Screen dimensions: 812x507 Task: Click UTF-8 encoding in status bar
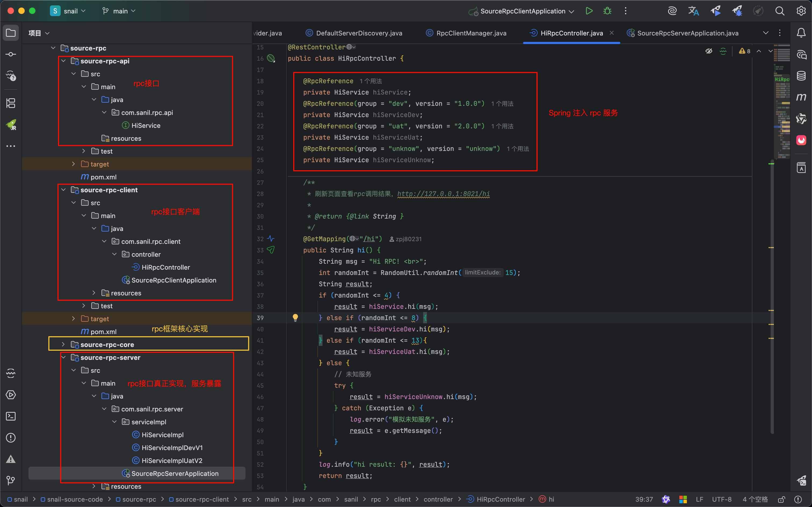(722, 499)
